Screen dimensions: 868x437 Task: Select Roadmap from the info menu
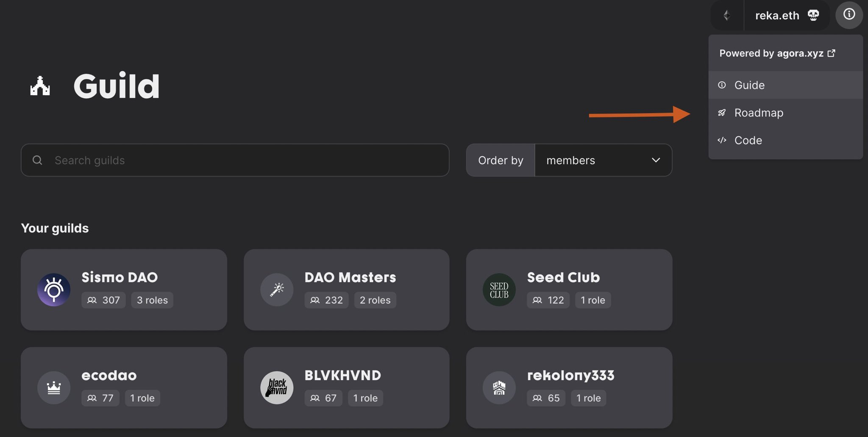pyautogui.click(x=759, y=113)
